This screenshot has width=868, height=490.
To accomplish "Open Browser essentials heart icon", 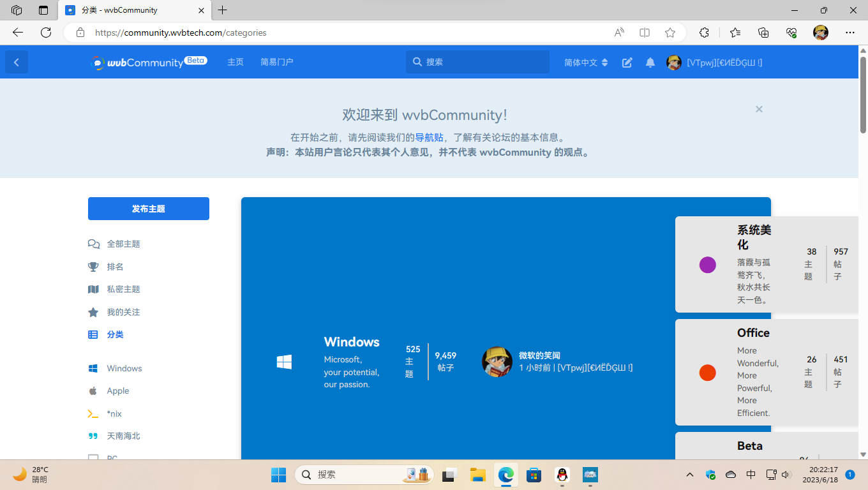I will [x=791, y=33].
